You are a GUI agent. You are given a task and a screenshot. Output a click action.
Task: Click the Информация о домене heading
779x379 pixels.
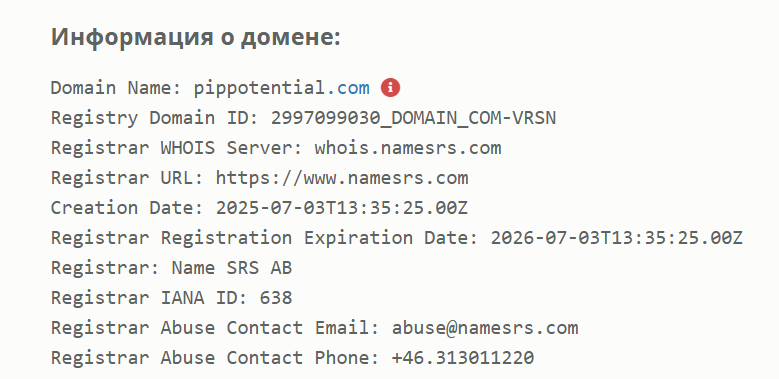(x=196, y=37)
